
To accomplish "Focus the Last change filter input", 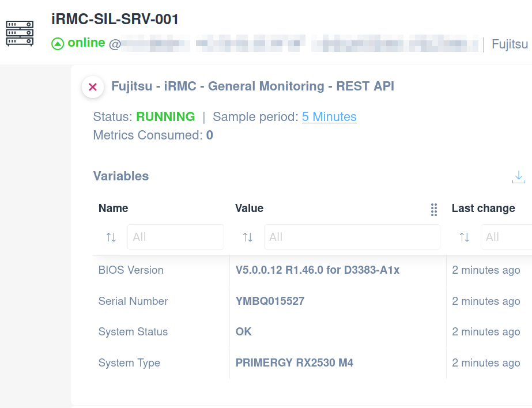I will pos(506,237).
